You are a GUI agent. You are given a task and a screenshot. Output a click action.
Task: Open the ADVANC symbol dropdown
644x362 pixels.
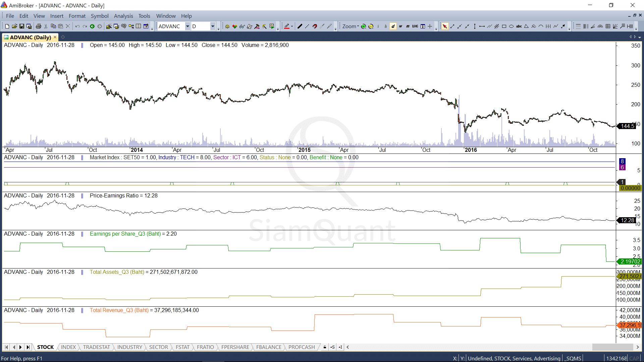[187, 26]
